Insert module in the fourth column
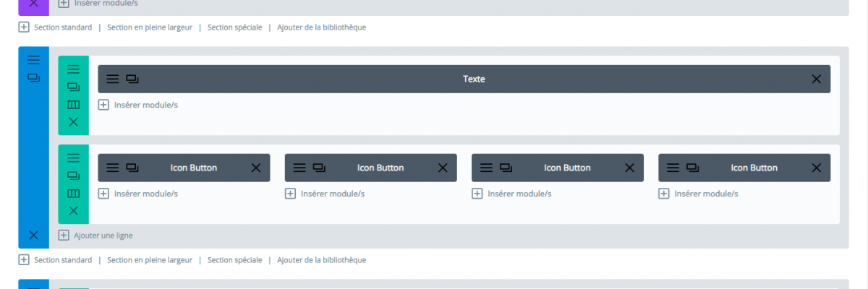868x289 pixels. 699,194
